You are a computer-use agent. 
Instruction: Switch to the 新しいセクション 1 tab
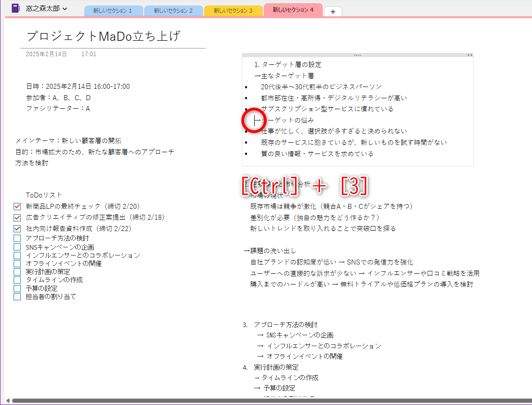[113, 10]
